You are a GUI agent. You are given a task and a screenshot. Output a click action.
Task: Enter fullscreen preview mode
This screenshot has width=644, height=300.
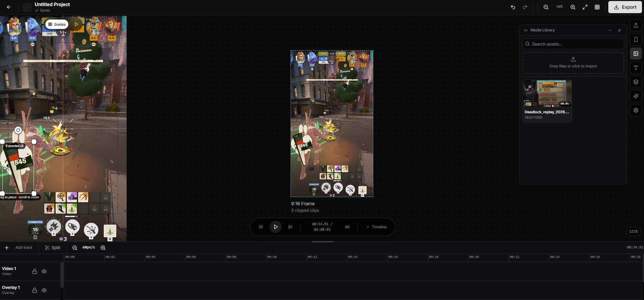(585, 7)
